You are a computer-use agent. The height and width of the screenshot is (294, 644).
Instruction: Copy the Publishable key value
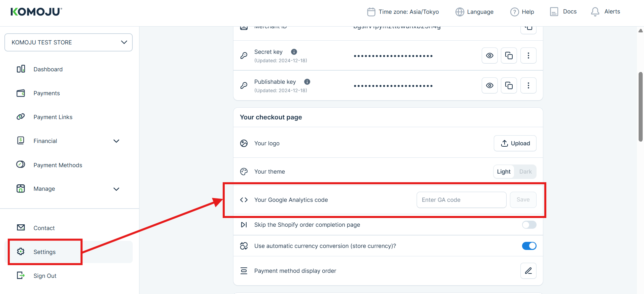click(509, 85)
